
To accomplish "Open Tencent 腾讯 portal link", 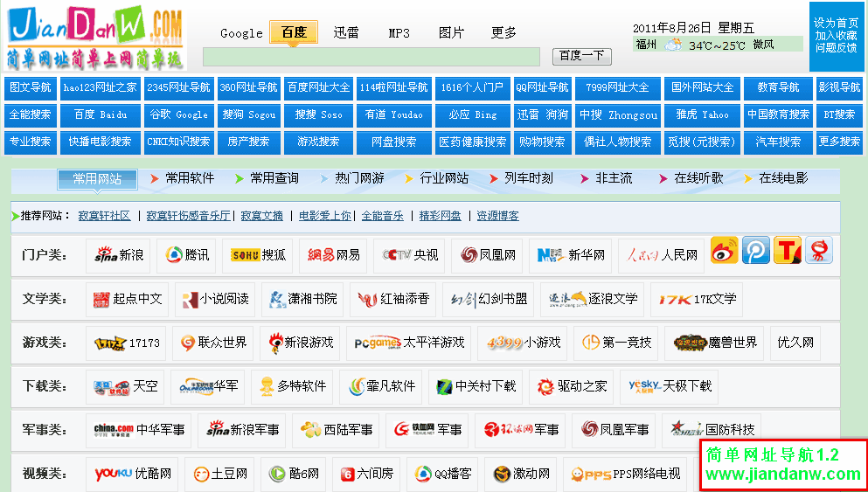I will (186, 256).
